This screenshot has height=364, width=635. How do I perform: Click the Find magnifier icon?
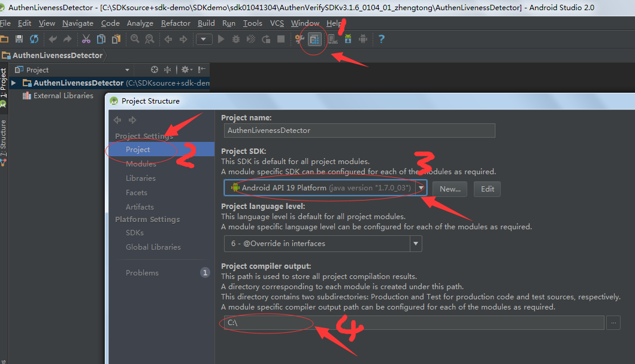pyautogui.click(x=135, y=39)
